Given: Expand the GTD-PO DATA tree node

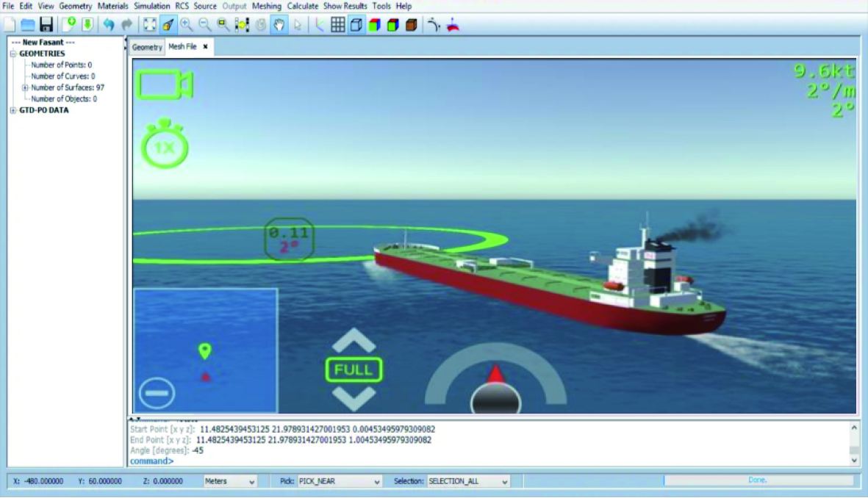Looking at the screenshot, I should tap(13, 110).
